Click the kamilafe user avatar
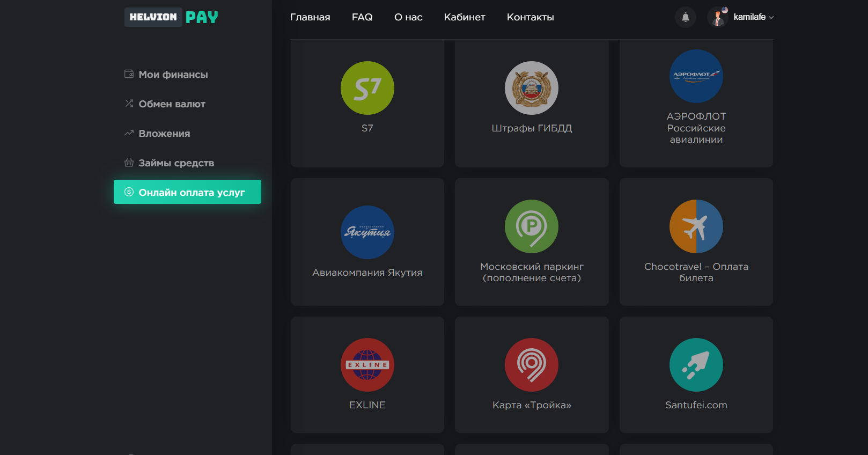Viewport: 868px width, 455px height. (718, 17)
